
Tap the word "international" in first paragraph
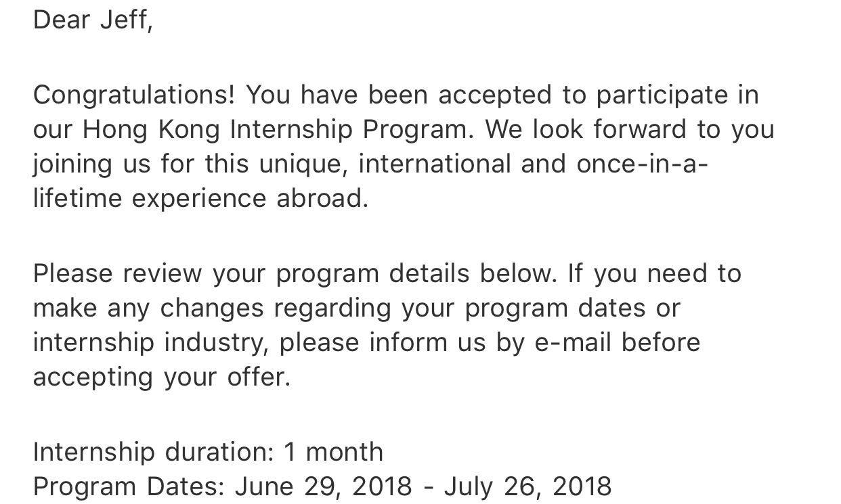point(435,164)
